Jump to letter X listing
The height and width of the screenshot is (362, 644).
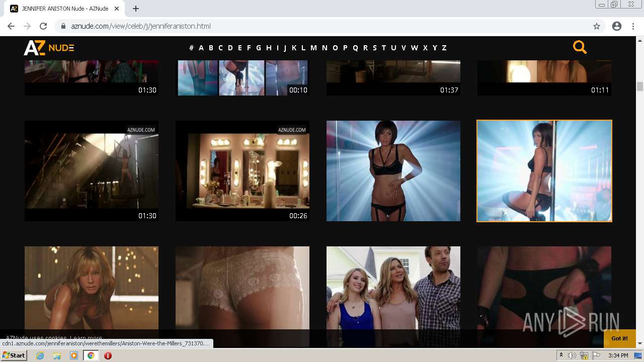[x=425, y=48]
